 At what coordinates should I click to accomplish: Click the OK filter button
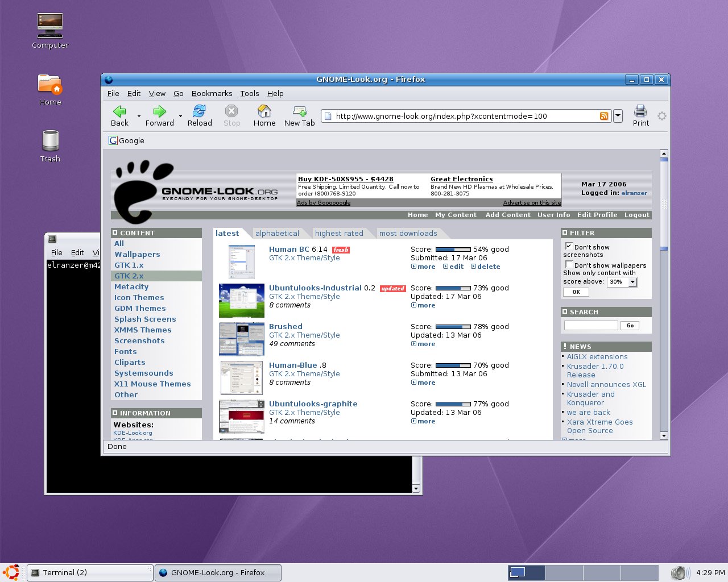point(576,292)
